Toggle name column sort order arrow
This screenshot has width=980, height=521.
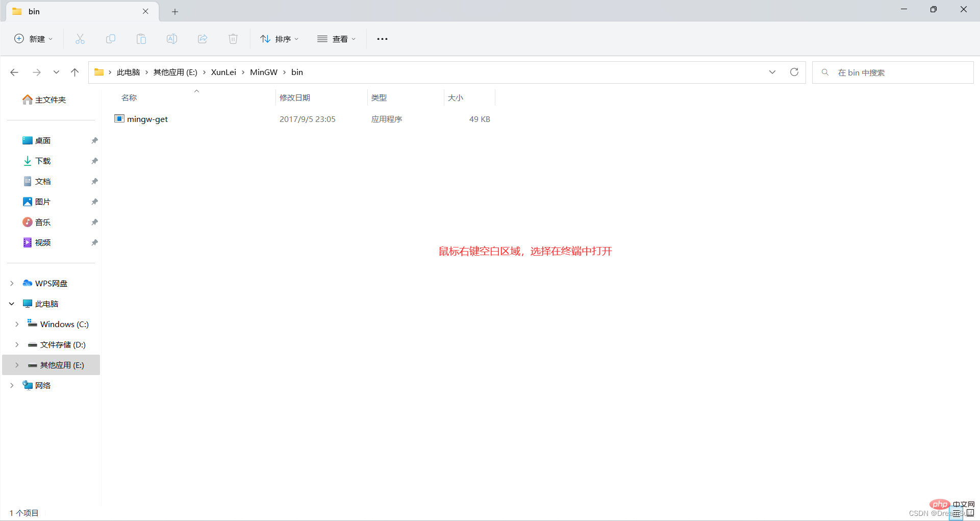pyautogui.click(x=196, y=92)
